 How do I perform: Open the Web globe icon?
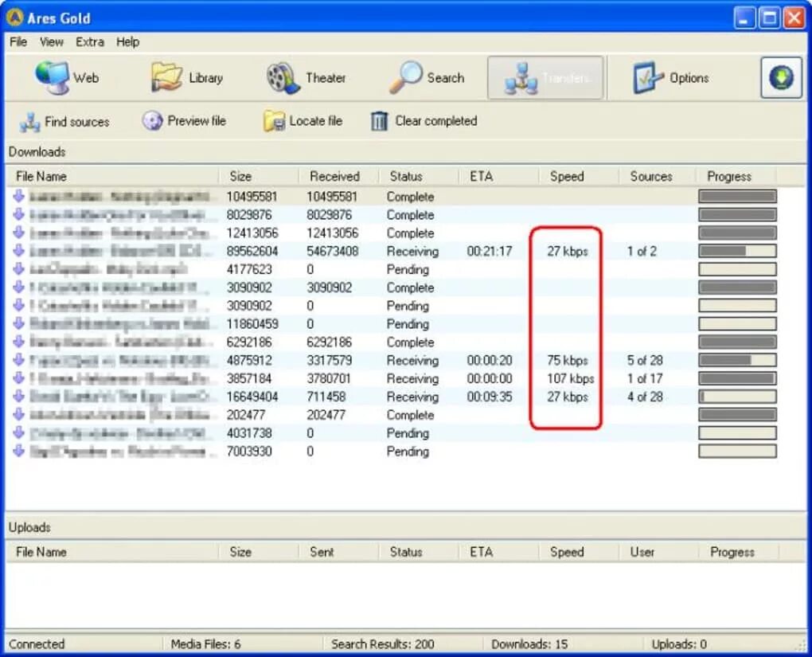click(51, 78)
